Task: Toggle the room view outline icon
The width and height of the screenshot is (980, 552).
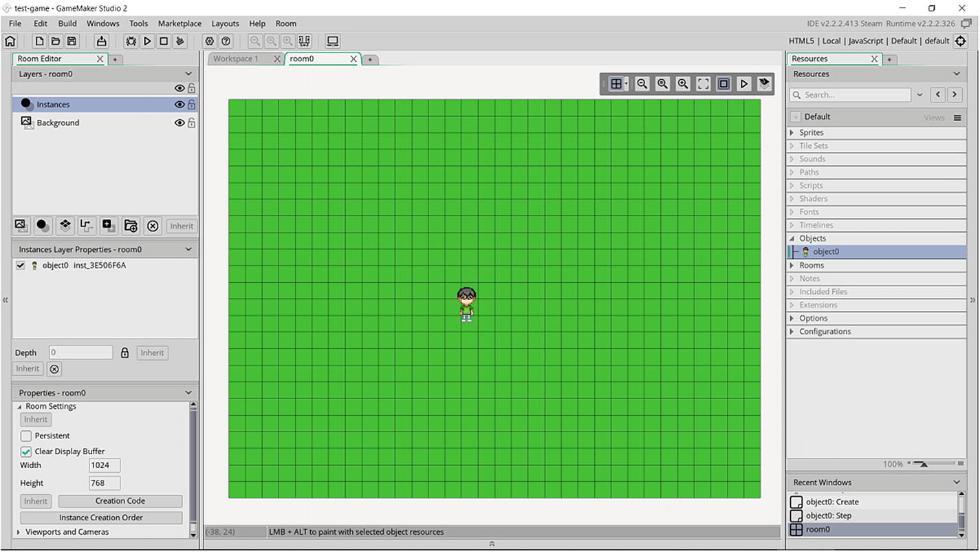Action: [723, 84]
